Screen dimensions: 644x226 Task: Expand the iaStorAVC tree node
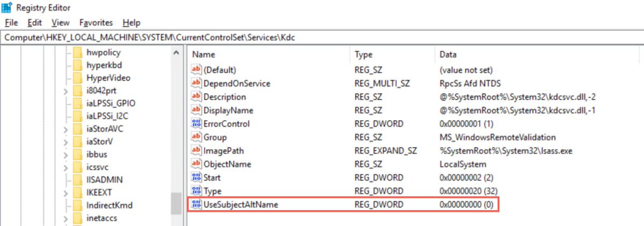[65, 129]
